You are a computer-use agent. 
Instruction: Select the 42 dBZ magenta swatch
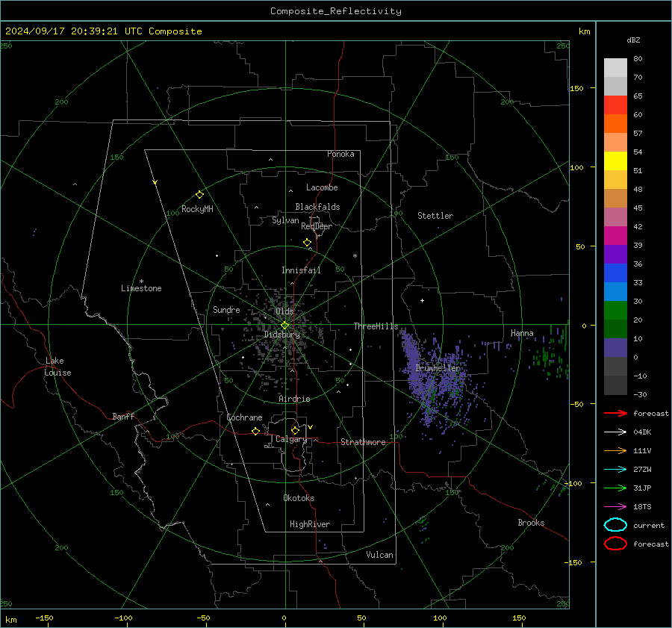pos(615,236)
